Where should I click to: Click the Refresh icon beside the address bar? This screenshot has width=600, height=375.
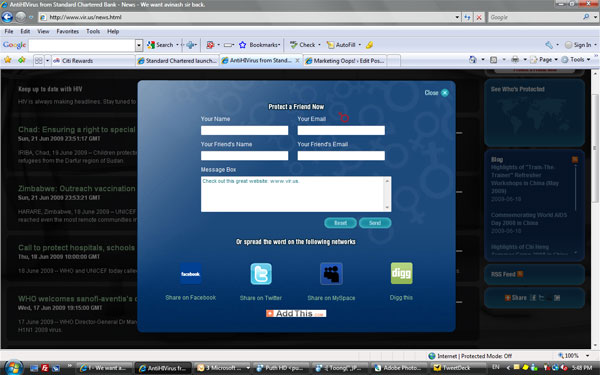pyautogui.click(x=467, y=17)
